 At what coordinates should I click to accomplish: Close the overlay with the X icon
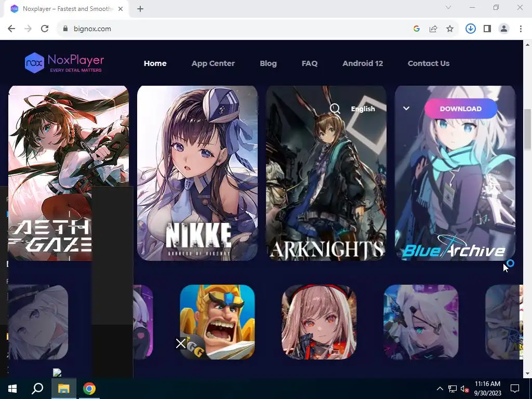coord(181,343)
